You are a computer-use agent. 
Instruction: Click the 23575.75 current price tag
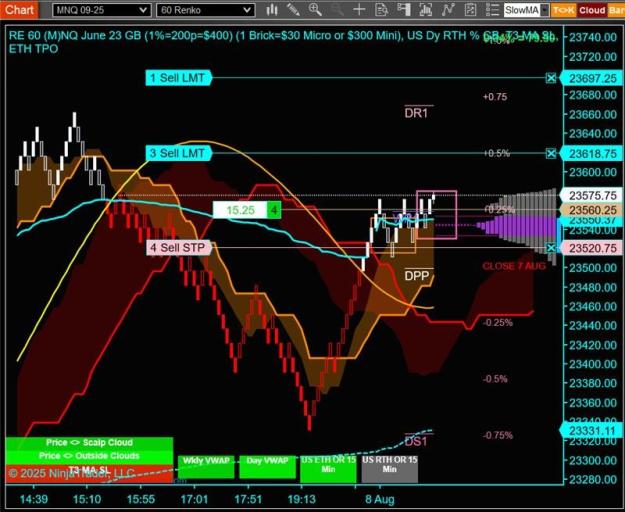coord(592,196)
